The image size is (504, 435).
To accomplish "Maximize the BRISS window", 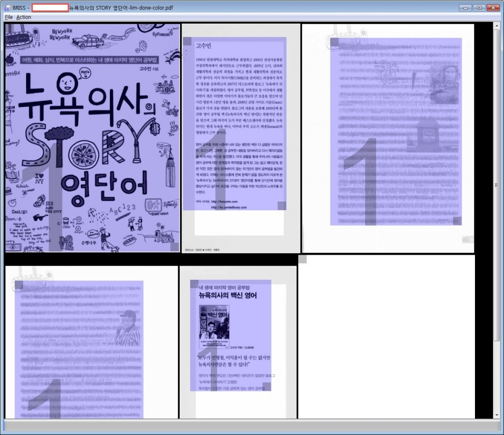I will click(x=479, y=8).
